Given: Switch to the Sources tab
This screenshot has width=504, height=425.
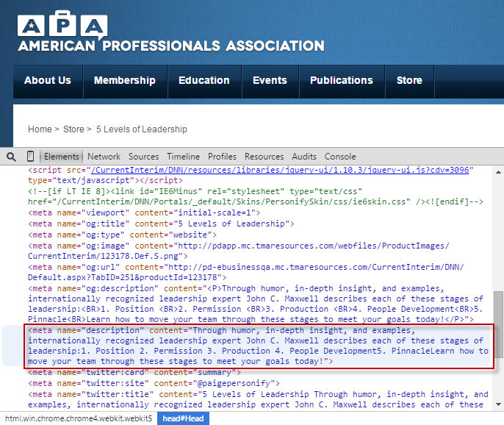Looking at the screenshot, I should point(144,157).
